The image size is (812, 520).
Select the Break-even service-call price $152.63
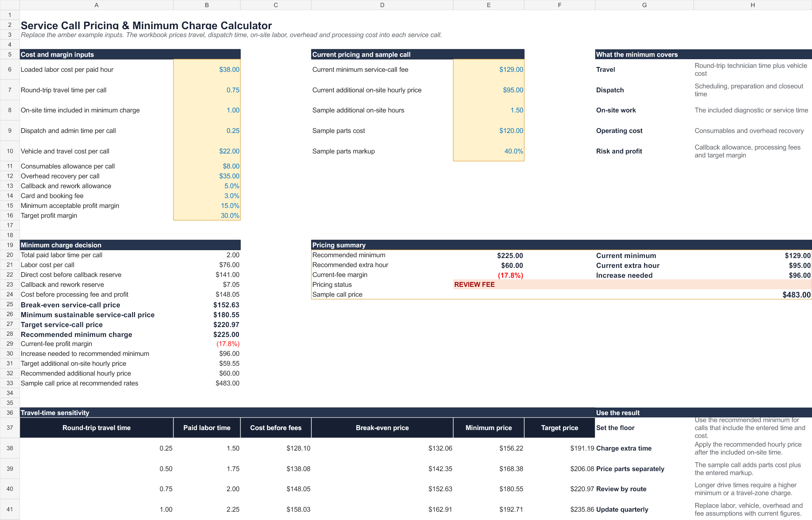pyautogui.click(x=207, y=305)
